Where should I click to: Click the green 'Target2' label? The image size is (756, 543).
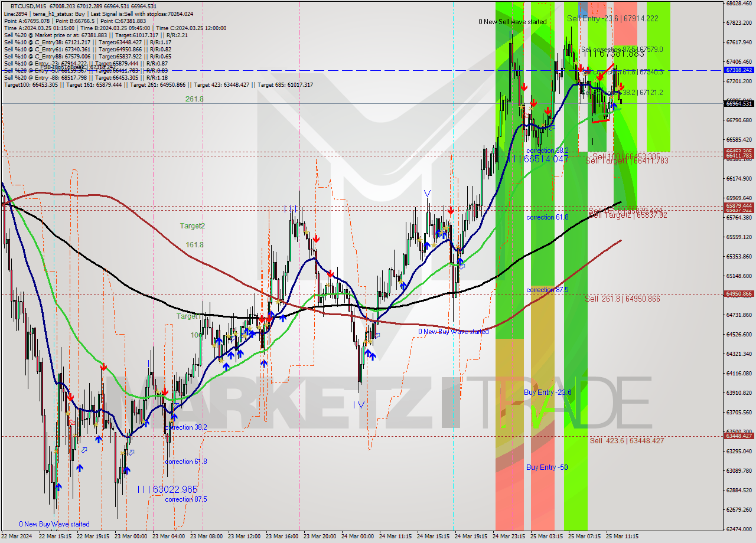[x=193, y=225]
